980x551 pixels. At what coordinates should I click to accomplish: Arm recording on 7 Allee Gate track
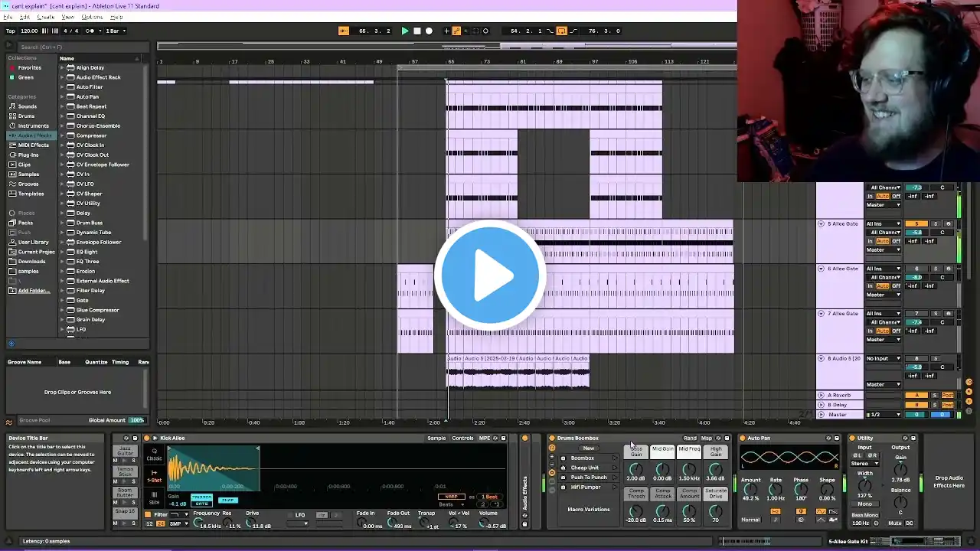pyautogui.click(x=948, y=314)
